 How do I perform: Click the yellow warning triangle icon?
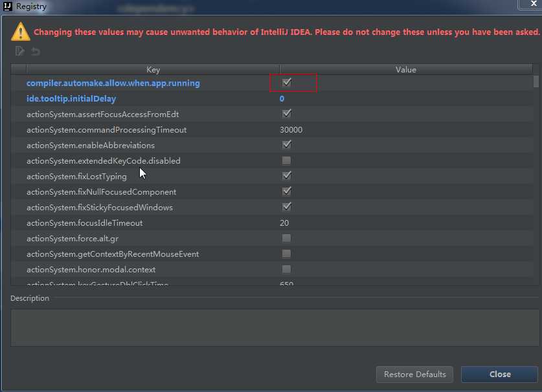click(20, 32)
